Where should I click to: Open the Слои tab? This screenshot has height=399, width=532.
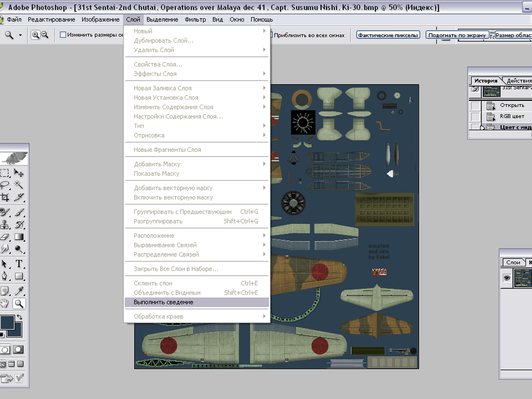[x=513, y=262]
